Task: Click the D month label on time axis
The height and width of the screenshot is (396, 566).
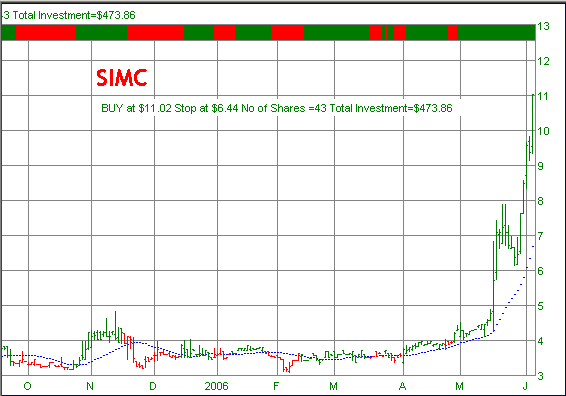Action: (153, 386)
